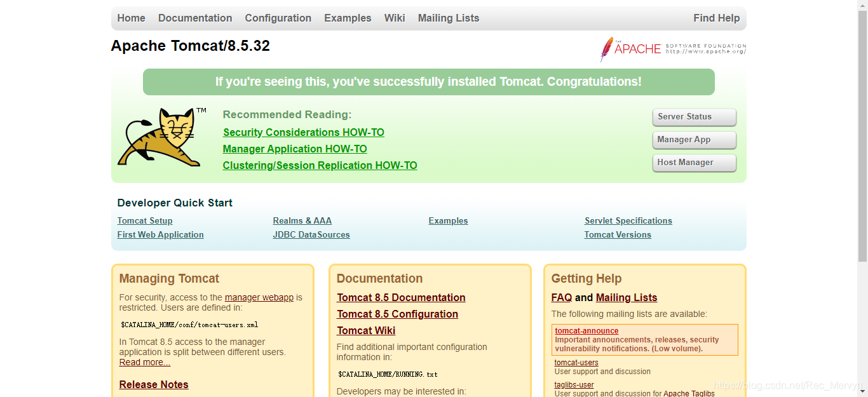Open the Documentation navigation item
Viewport: 868px width, 397px height.
(195, 18)
